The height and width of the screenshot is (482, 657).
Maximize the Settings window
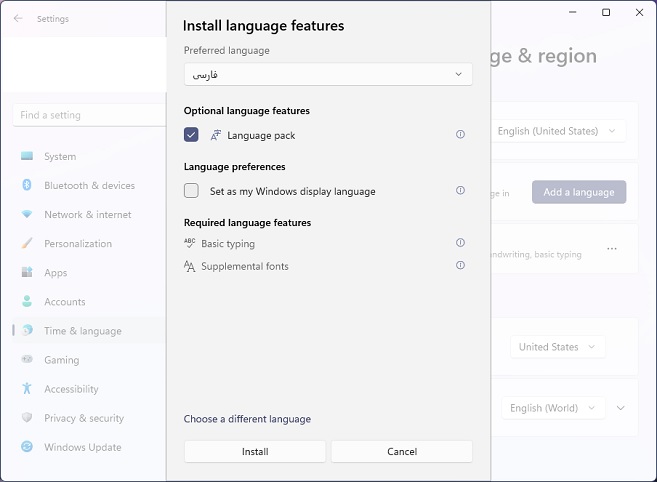(606, 12)
